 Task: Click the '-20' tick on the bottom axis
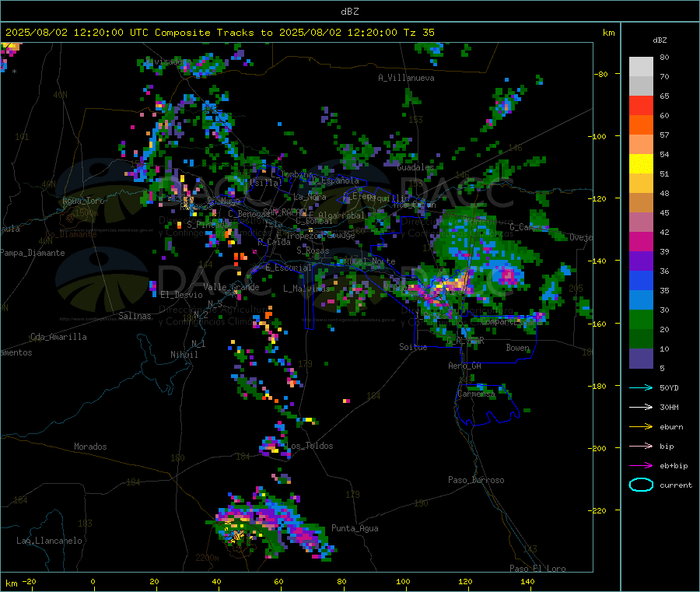coord(30,581)
